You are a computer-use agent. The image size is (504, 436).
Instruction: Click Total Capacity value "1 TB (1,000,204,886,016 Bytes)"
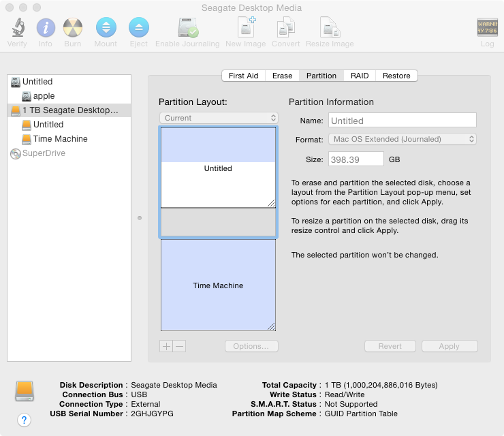pos(381,385)
